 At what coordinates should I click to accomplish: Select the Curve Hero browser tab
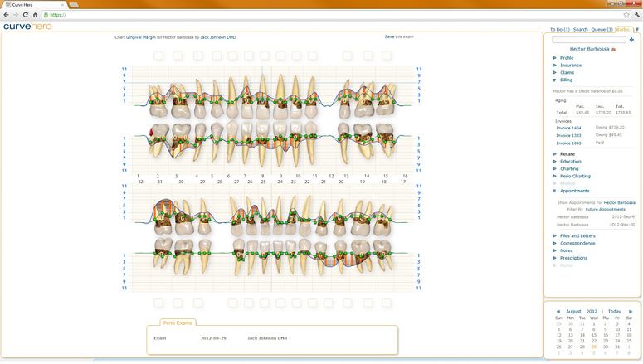point(34,5)
